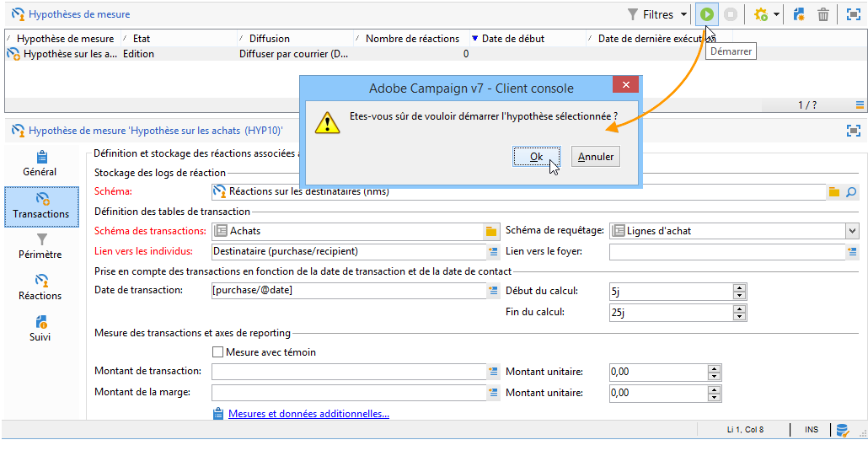Open the Périmètre tab

coord(40,247)
